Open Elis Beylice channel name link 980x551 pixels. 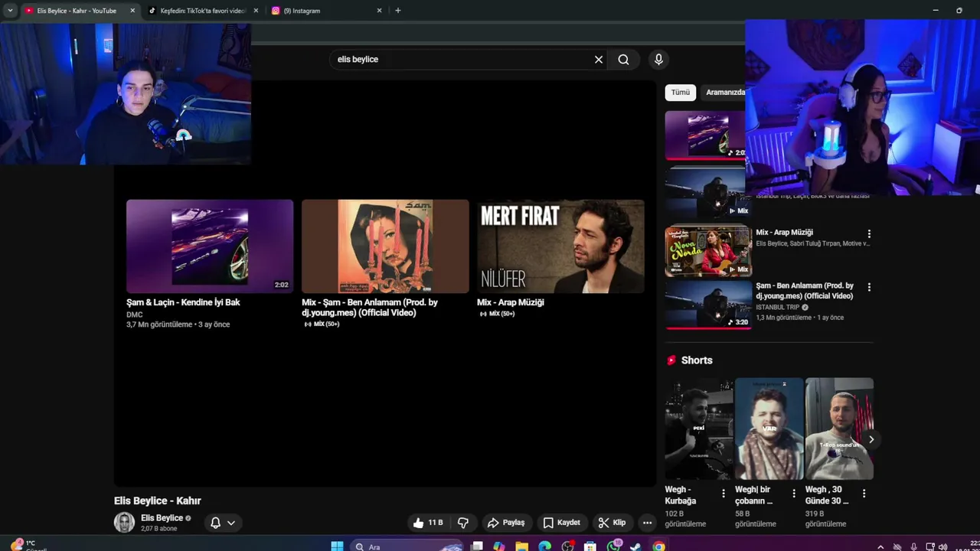[162, 518]
